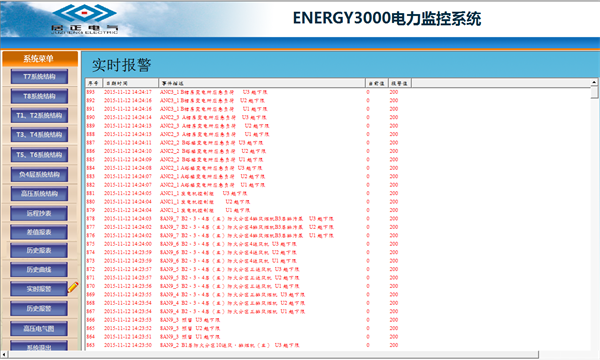Select the timestamp 2015-11-12 14:24:03
This screenshot has width=600, height=360.
tap(128, 219)
